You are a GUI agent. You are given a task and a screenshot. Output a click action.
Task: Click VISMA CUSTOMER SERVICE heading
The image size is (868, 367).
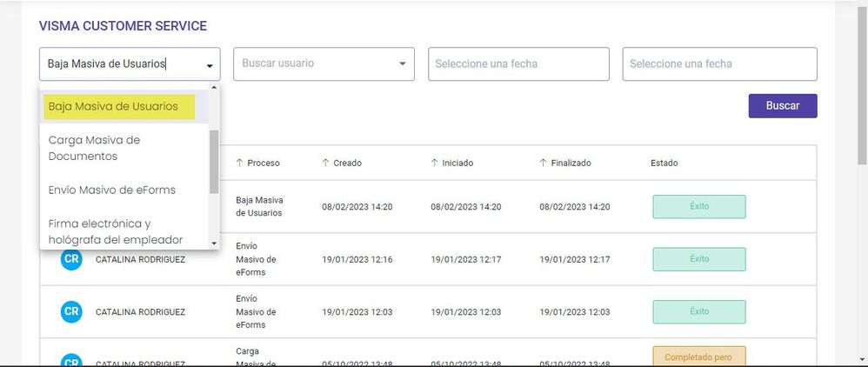coord(123,26)
